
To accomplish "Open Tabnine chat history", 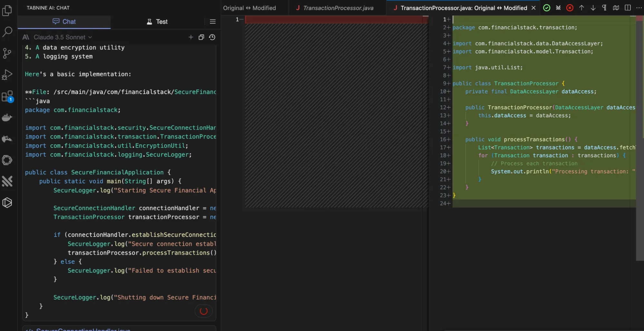I will (212, 37).
